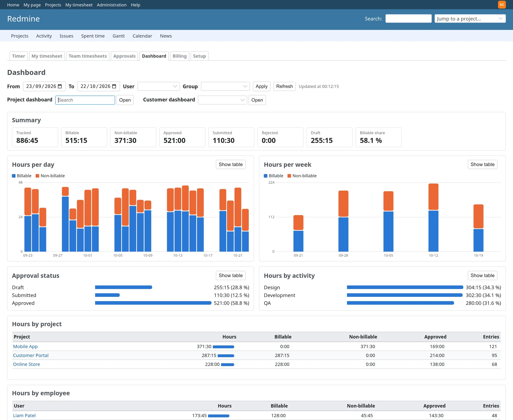Screen dimensions: 513x420
Task: Expand the Group filter dropdown
Action: [225, 86]
